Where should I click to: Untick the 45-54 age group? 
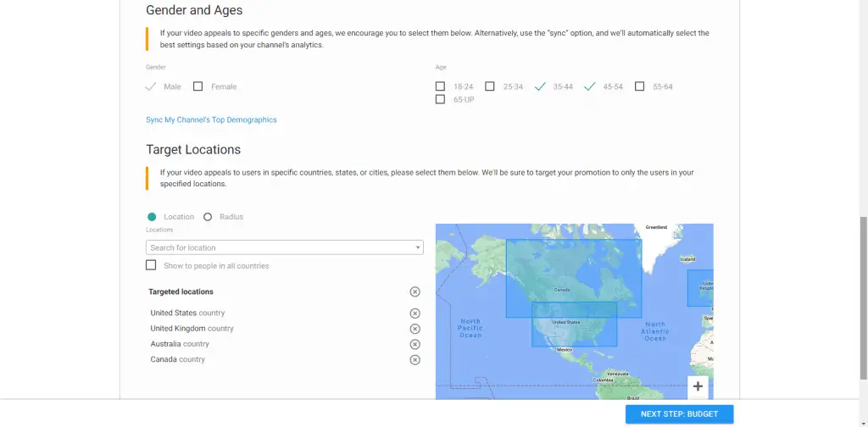tap(590, 86)
